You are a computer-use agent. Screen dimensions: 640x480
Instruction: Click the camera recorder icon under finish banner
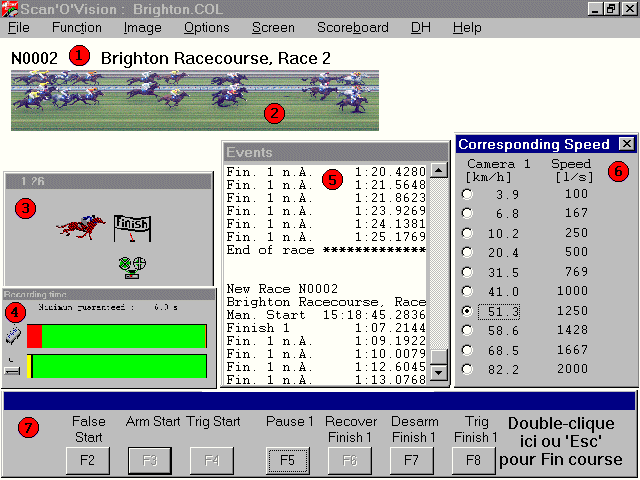tap(132, 268)
